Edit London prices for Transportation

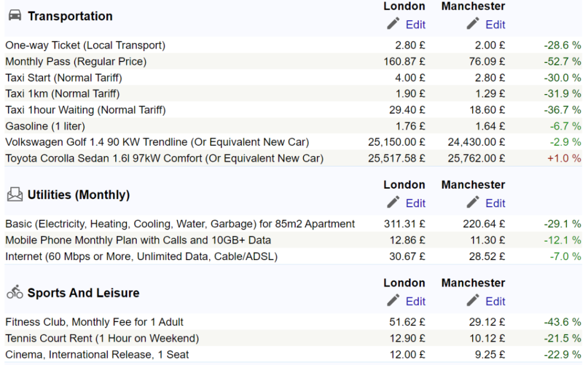(x=415, y=25)
